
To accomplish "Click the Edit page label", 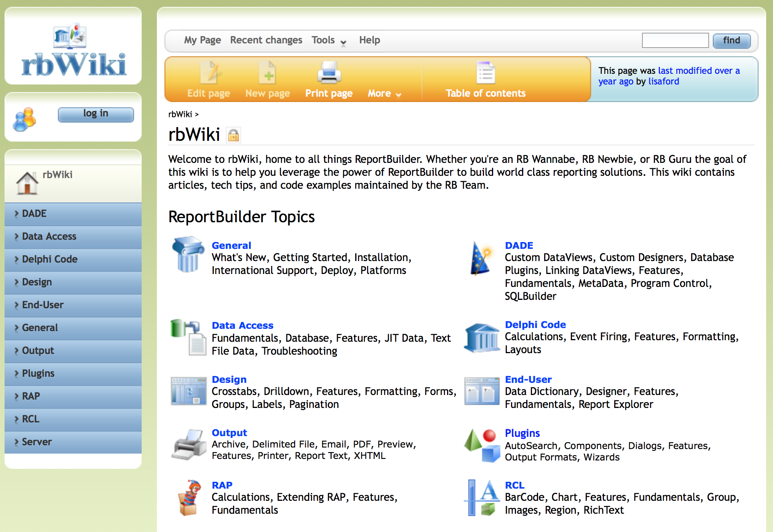I will (x=209, y=94).
